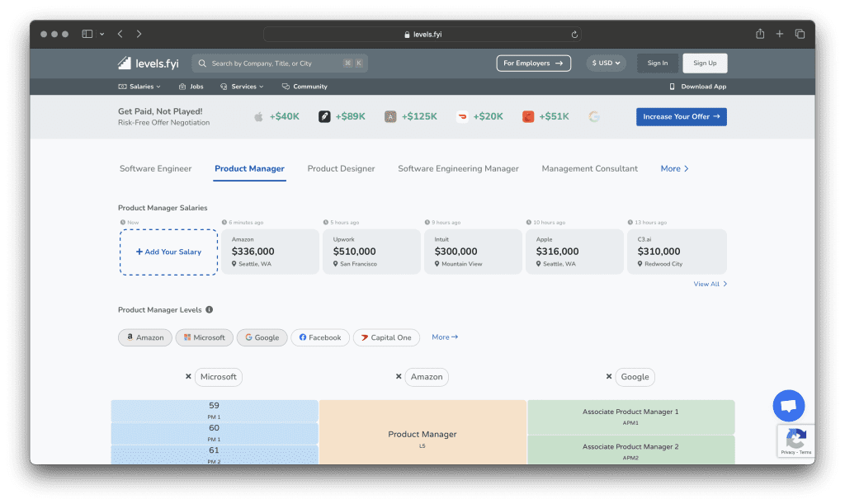Expand the Salaries navigation menu
The width and height of the screenshot is (845, 504).
pyautogui.click(x=140, y=87)
